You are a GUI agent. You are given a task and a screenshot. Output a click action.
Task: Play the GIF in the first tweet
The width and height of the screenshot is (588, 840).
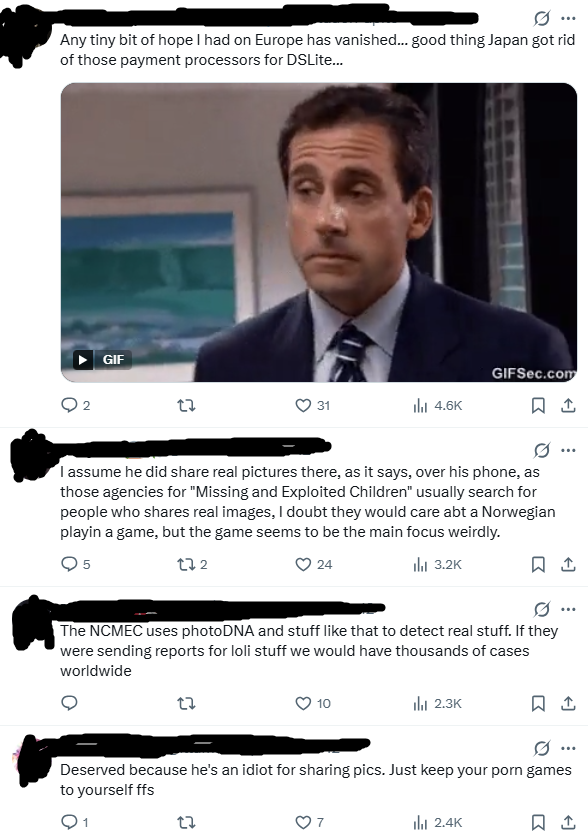click(102, 359)
